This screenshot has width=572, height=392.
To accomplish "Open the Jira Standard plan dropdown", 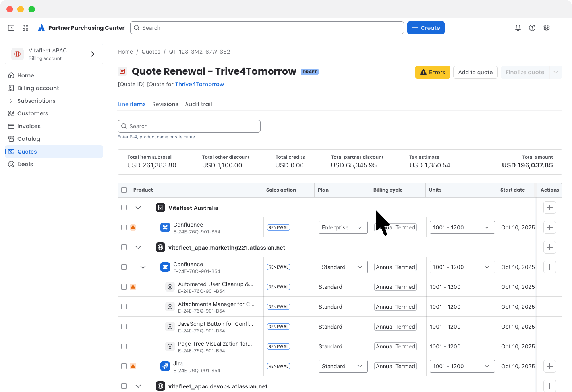I will point(343,366).
